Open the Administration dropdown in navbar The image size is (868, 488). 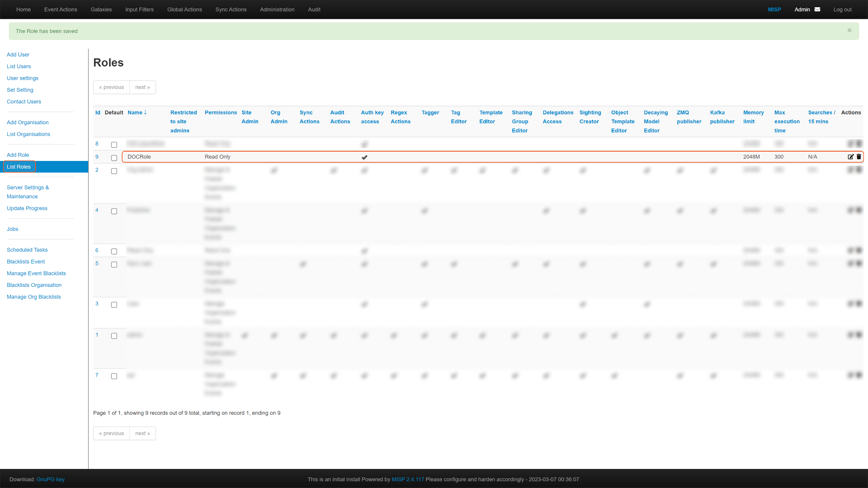[x=277, y=9]
